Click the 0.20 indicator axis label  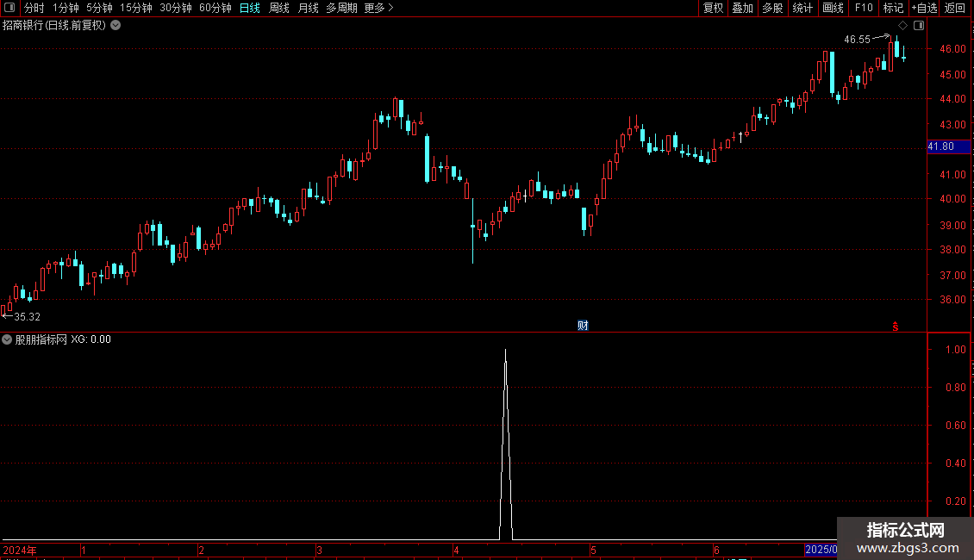pos(955,501)
